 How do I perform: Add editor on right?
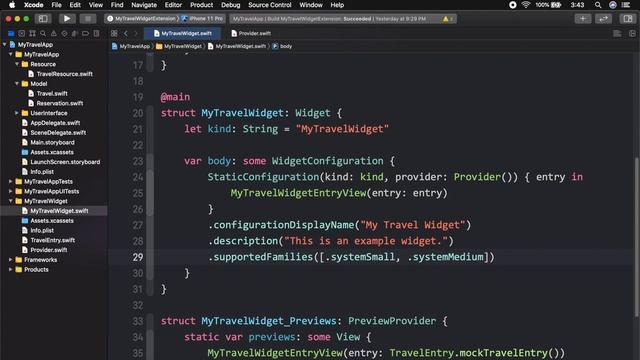tap(632, 33)
